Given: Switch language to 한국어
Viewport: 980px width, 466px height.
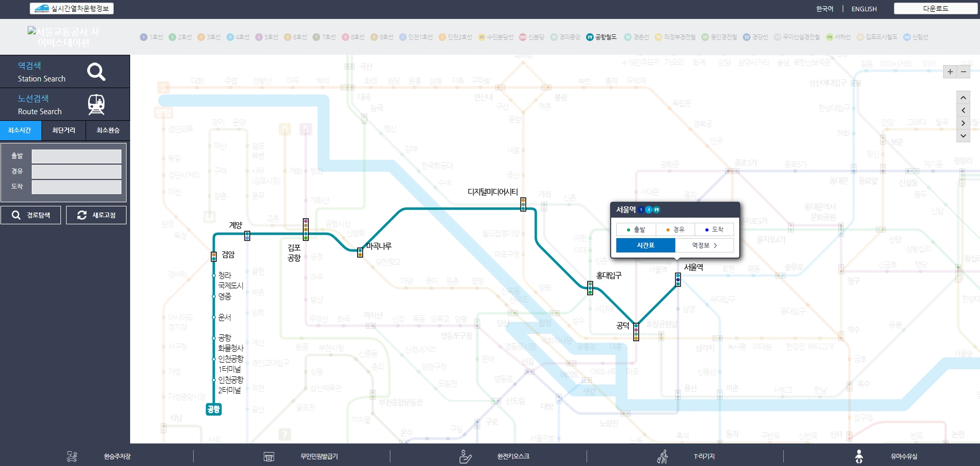Looking at the screenshot, I should coord(824,9).
